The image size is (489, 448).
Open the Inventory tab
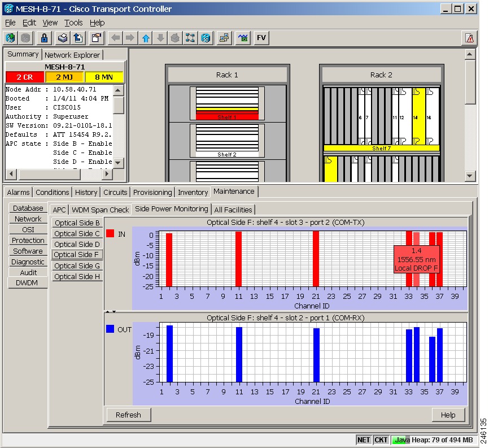coord(193,192)
